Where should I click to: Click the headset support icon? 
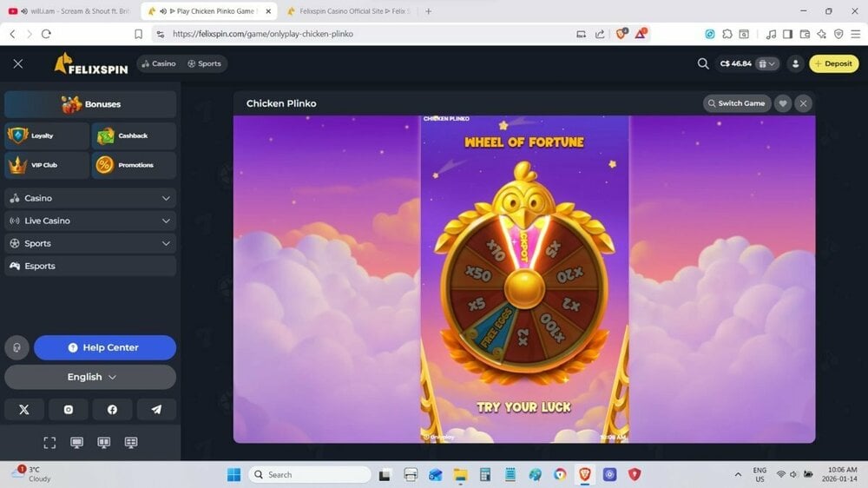point(16,348)
